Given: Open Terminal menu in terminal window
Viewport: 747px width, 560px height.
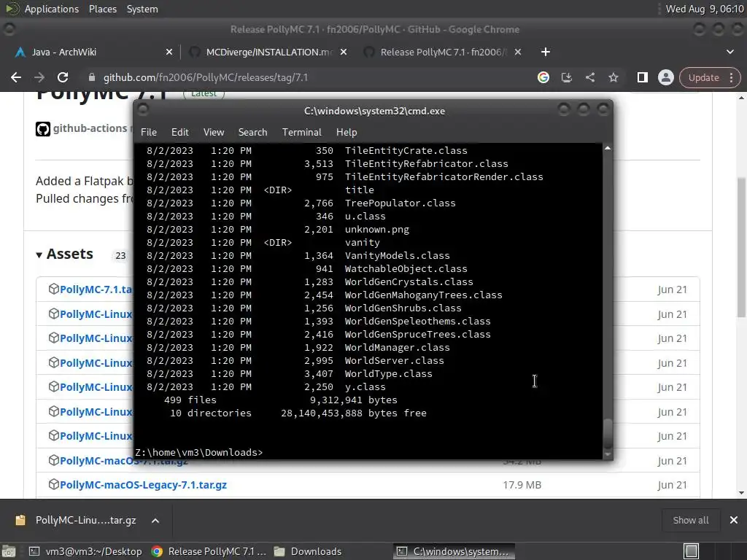Looking at the screenshot, I should click(301, 133).
